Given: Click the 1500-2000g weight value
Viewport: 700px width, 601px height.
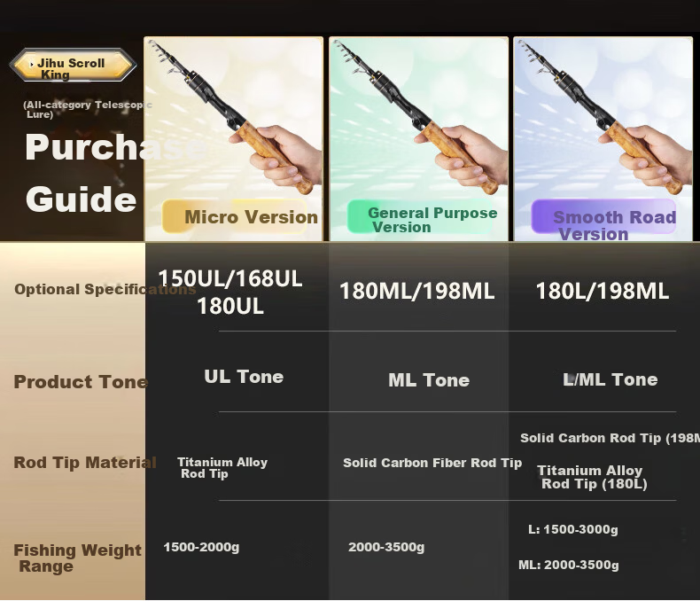Looking at the screenshot, I should [x=201, y=547].
